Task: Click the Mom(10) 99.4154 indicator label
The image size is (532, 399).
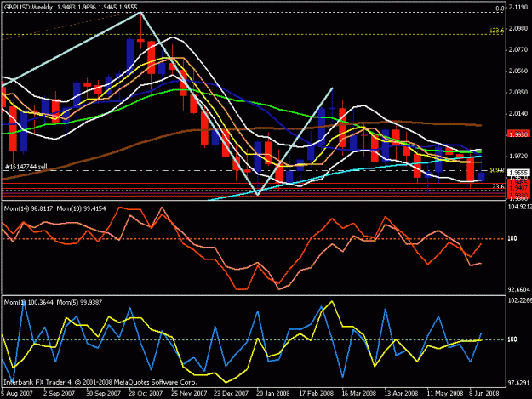Action: [81, 208]
